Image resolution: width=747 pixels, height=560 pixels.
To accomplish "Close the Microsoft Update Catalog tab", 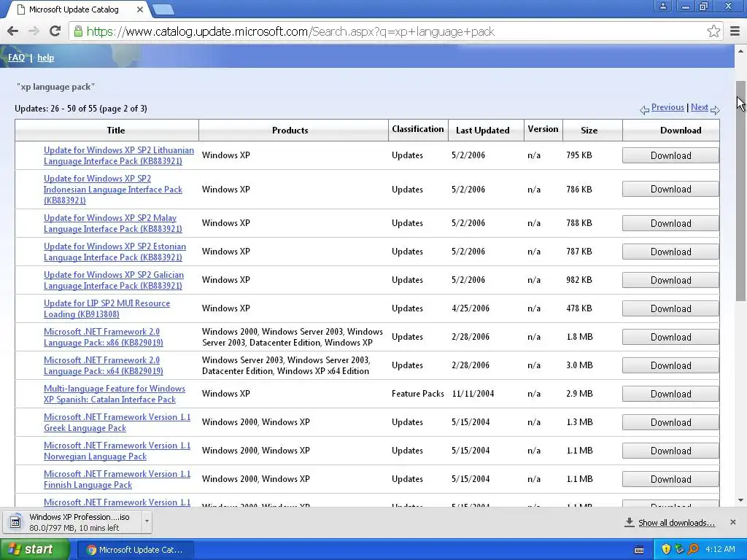I will pyautogui.click(x=139, y=9).
